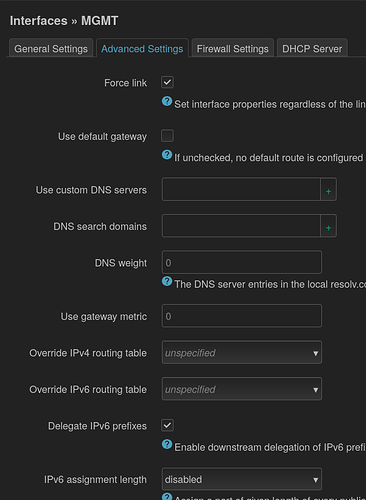
Task: Expand the IPv6 assignment length dropdown
Action: (242, 479)
